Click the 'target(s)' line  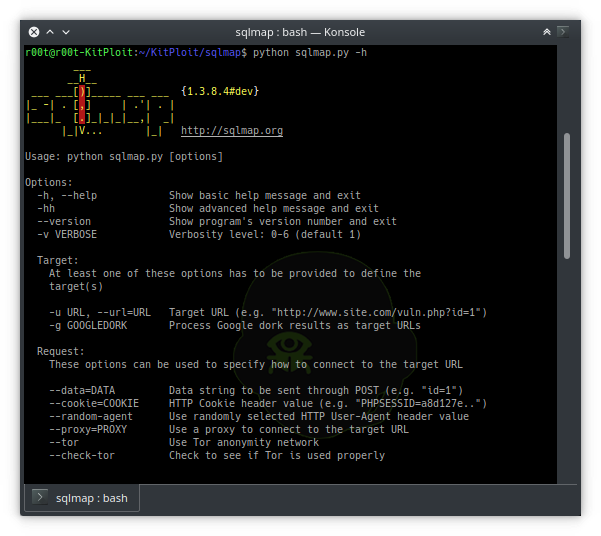pyautogui.click(x=76, y=286)
